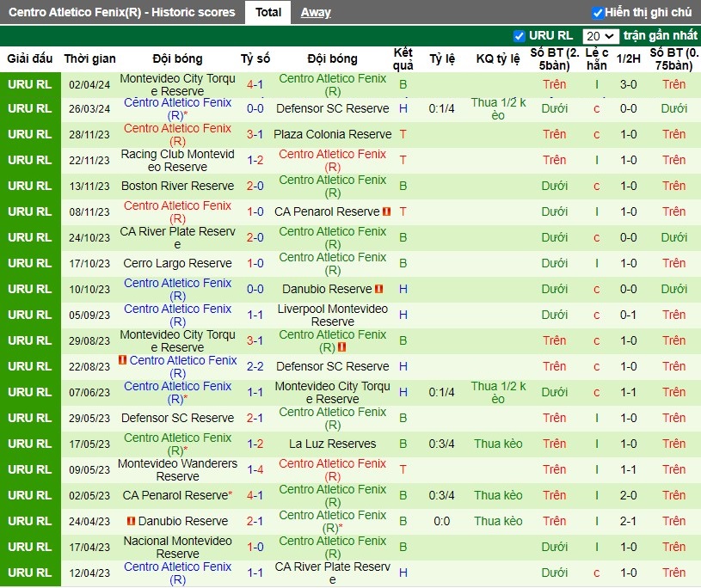The height and width of the screenshot is (588, 701).
Task: Open CA River Plate Reserve in 24/10/23 row
Action: pyautogui.click(x=177, y=238)
